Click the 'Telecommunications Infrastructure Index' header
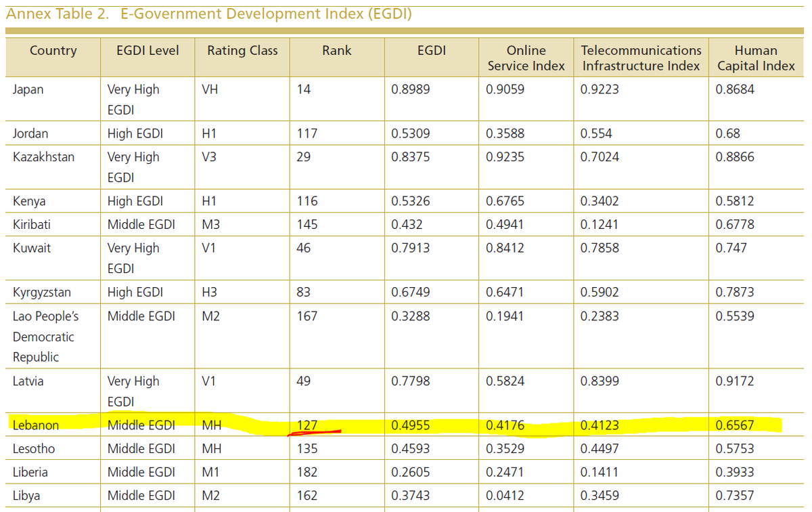Screen dimensions: 812x512 point(641,58)
